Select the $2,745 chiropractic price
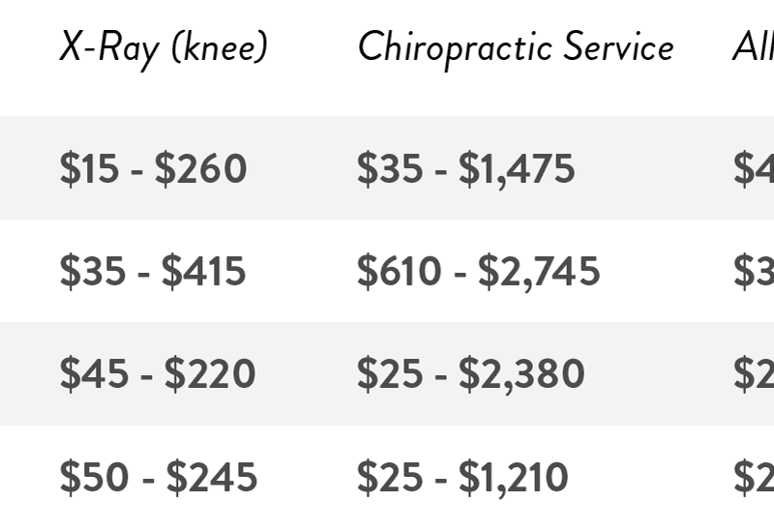The height and width of the screenshot is (532, 774). click(539, 272)
